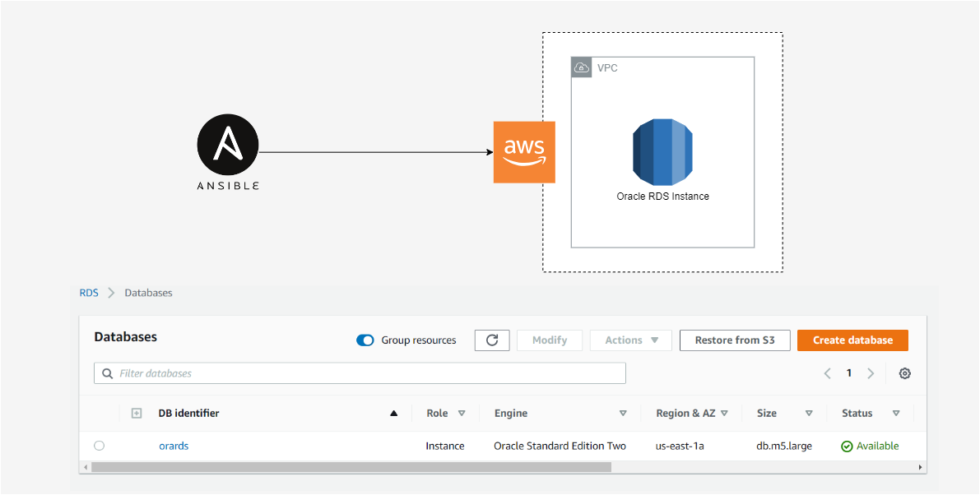Open the table settings gear icon
Viewport: 980px width, 495px height.
point(904,373)
